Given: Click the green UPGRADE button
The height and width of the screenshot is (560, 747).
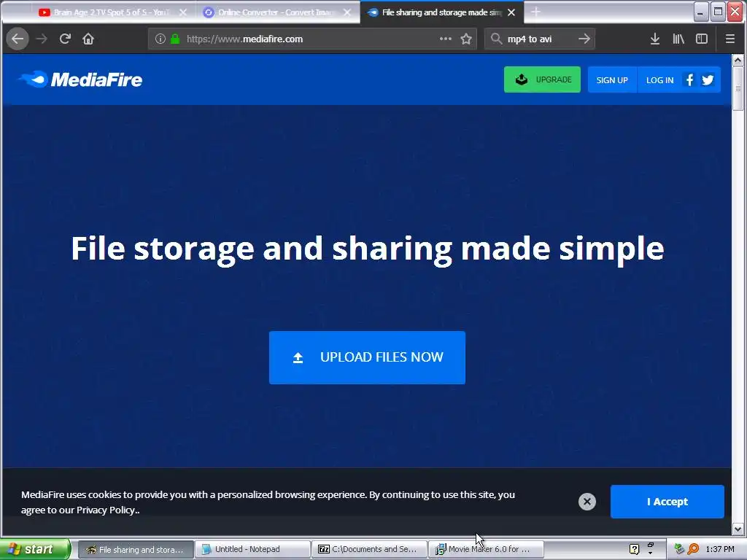Looking at the screenshot, I should click(542, 79).
